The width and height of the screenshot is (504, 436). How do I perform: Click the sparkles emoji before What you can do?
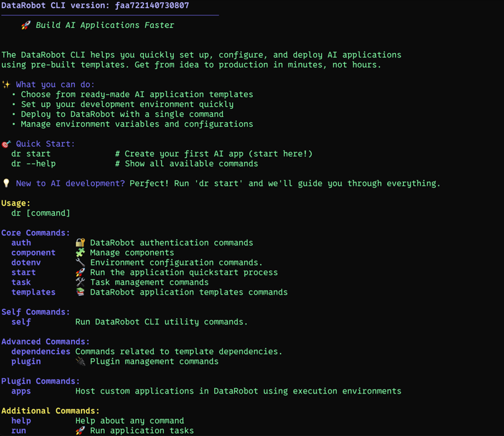pyautogui.click(x=6, y=85)
